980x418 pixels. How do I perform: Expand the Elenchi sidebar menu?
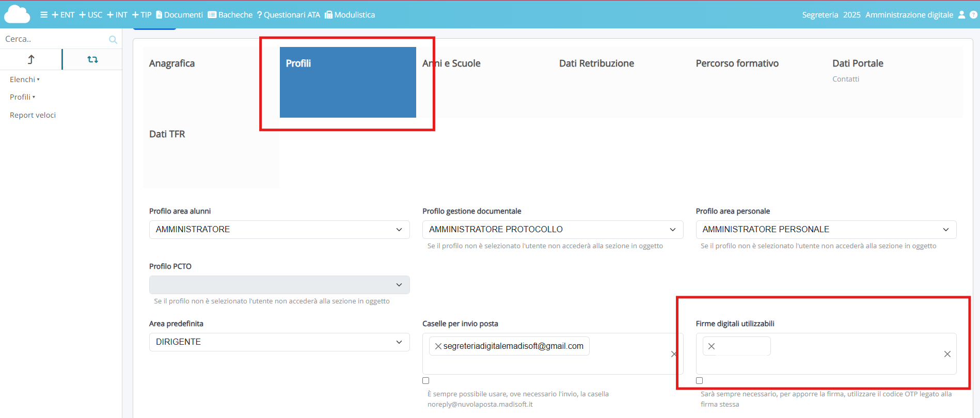pos(25,79)
